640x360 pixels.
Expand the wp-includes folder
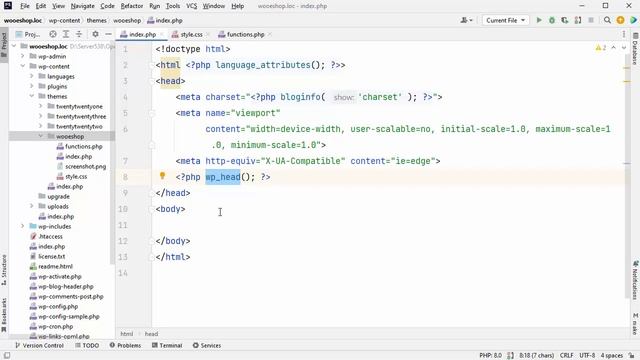tap(23, 226)
